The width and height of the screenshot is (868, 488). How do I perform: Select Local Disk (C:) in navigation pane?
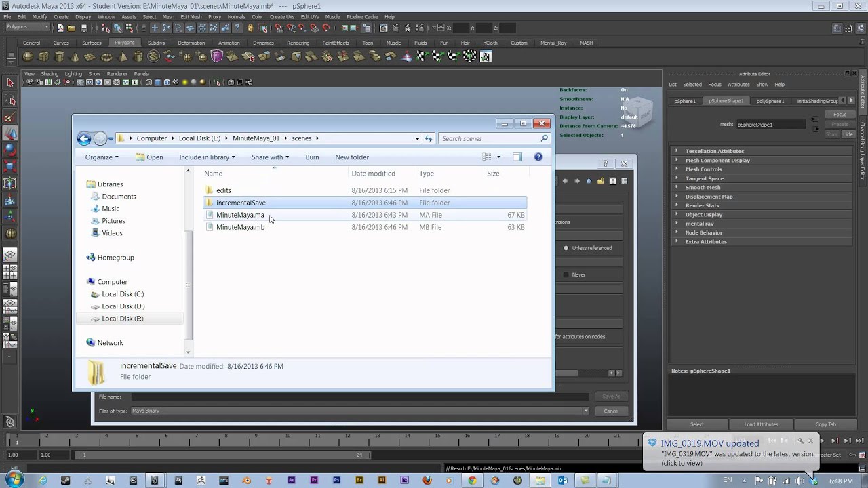123,294
